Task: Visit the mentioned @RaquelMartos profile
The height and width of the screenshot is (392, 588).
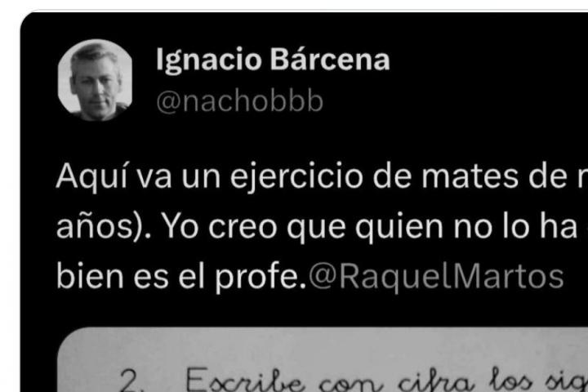Action: pos(436,277)
